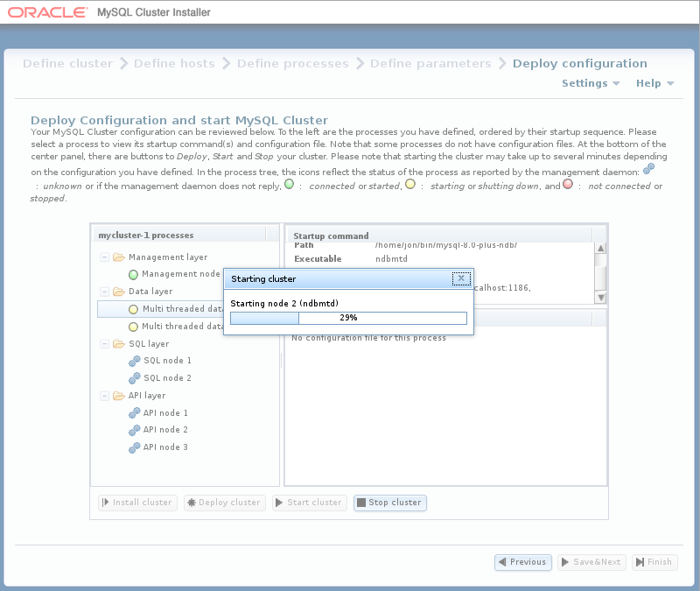Click the SQL node 1 unknown-status icon
The height and width of the screenshot is (591, 700).
coord(134,361)
